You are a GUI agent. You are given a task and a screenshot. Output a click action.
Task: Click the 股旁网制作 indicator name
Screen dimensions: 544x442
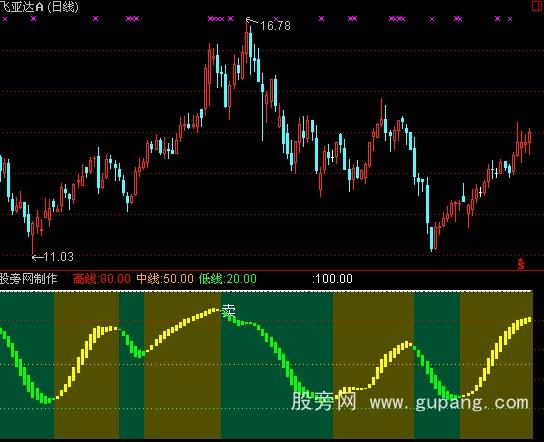coord(28,279)
